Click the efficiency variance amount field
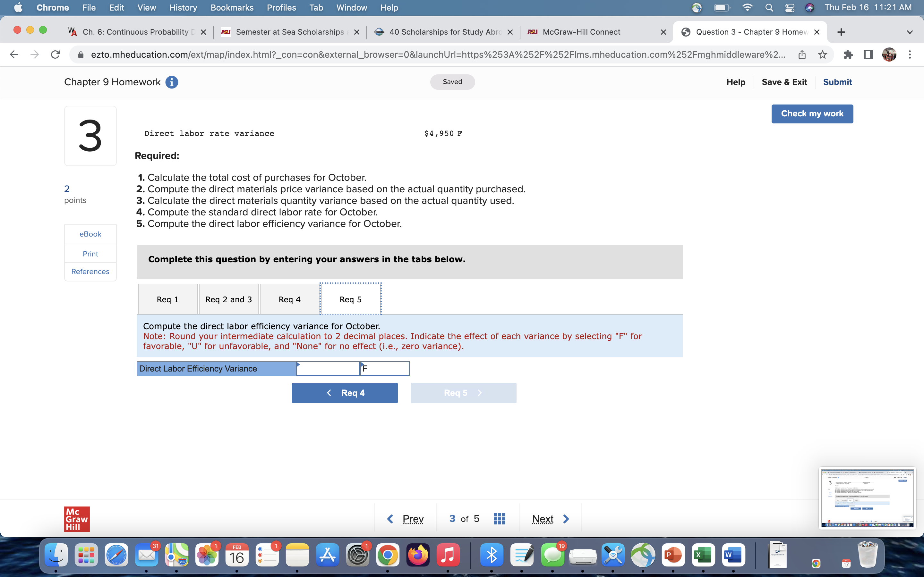This screenshot has height=577, width=924. tap(328, 369)
